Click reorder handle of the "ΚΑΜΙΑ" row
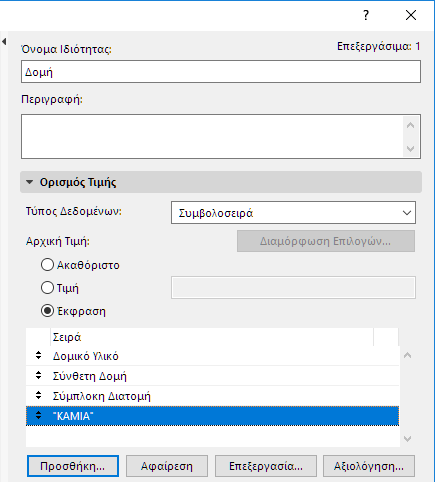435x482 pixels. coord(38,416)
